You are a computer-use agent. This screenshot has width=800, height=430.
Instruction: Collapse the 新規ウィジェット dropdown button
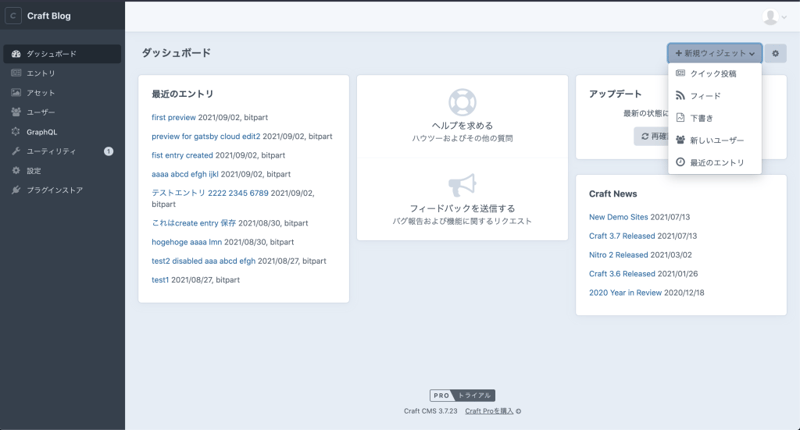click(715, 54)
